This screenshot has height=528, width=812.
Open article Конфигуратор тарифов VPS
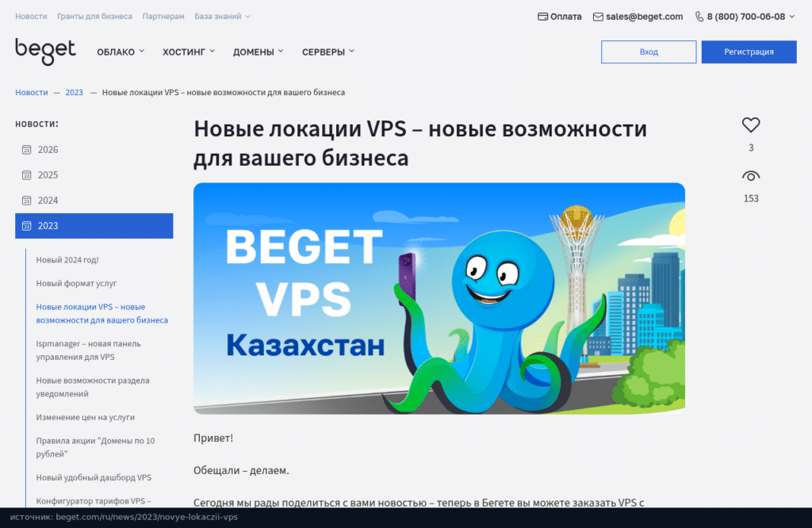[x=94, y=501]
